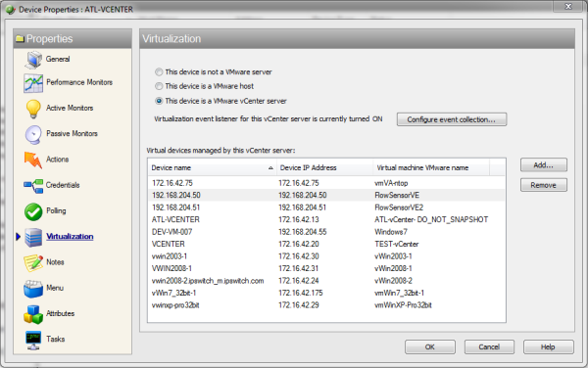Open the Attributes section label

(x=60, y=313)
